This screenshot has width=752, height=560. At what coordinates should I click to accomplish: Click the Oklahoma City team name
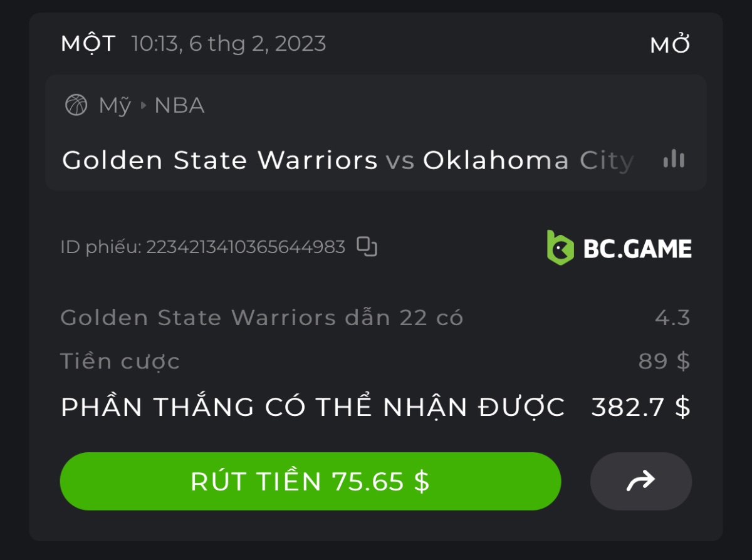click(x=528, y=160)
